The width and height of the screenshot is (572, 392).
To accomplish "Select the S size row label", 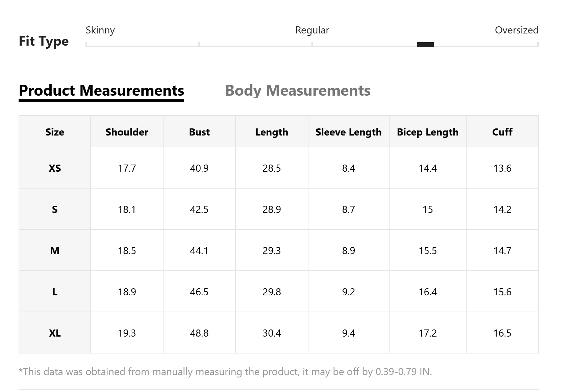I will tap(55, 209).
